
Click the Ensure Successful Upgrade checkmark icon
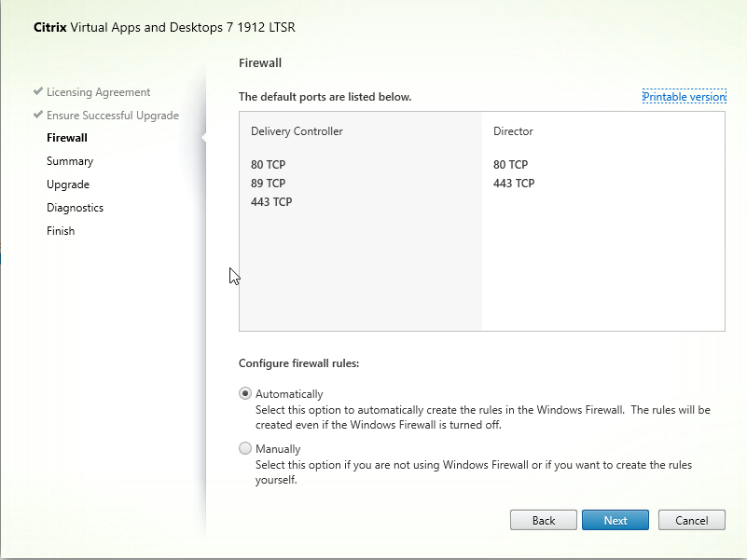[38, 115]
